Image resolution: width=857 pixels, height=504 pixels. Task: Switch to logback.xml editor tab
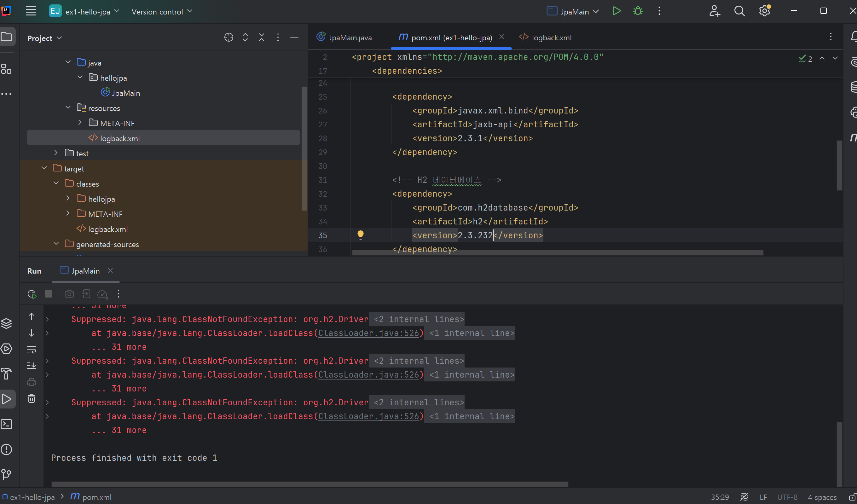coord(545,38)
